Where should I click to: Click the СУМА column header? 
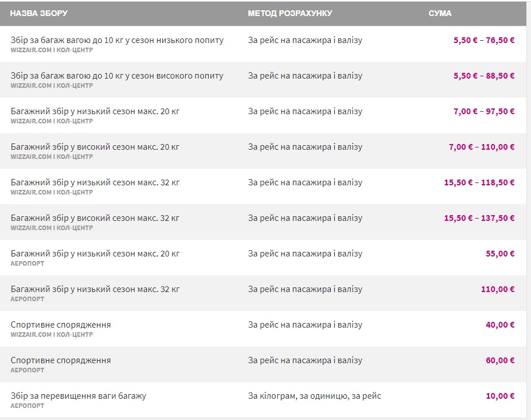coord(440,13)
